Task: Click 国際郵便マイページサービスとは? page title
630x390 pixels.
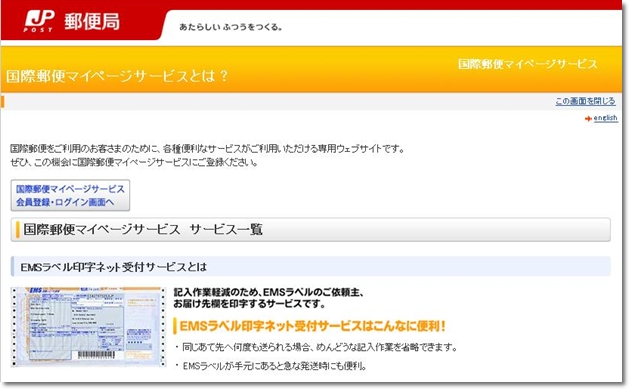Action: click(117, 76)
